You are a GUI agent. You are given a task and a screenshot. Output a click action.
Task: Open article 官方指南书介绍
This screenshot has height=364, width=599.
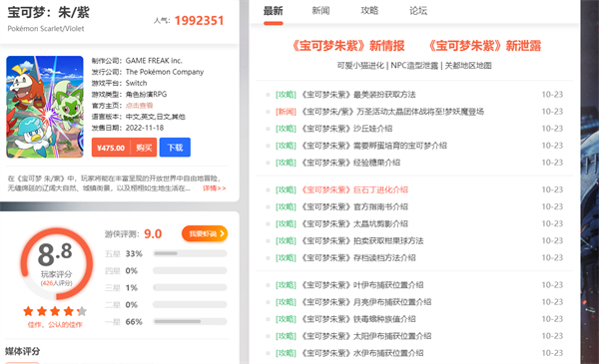pos(354,206)
